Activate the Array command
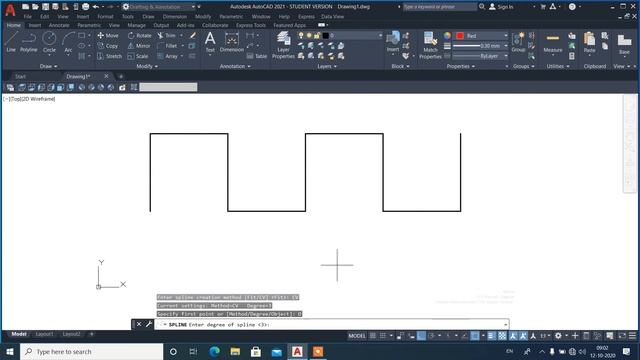This screenshot has height=360, width=640. (x=167, y=56)
